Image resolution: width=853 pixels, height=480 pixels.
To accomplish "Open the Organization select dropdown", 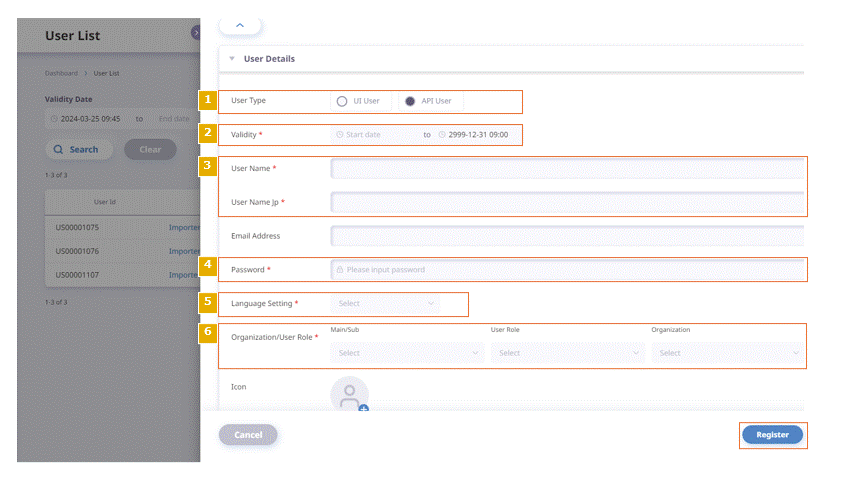I will (x=727, y=353).
